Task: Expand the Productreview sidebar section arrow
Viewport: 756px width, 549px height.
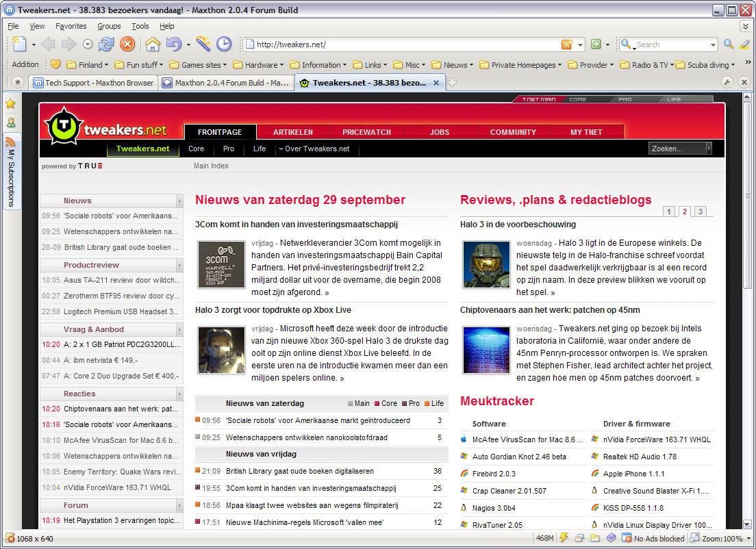Action: click(179, 265)
